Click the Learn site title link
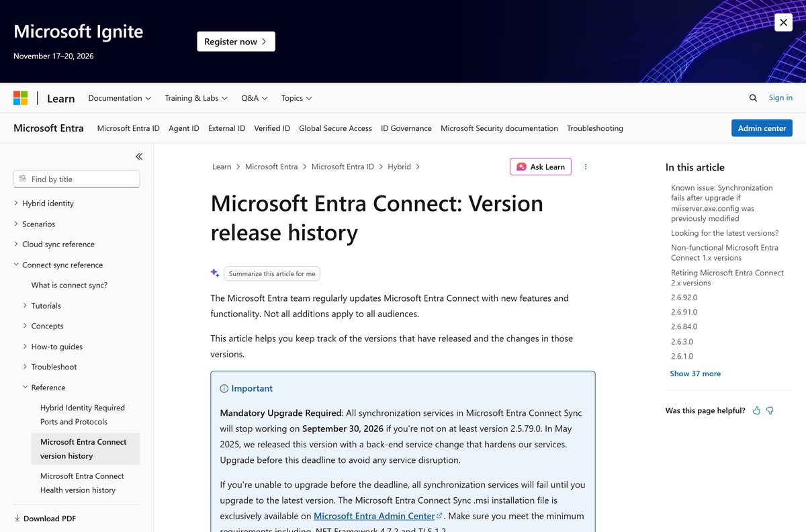This screenshot has height=532, width=806. (60, 98)
